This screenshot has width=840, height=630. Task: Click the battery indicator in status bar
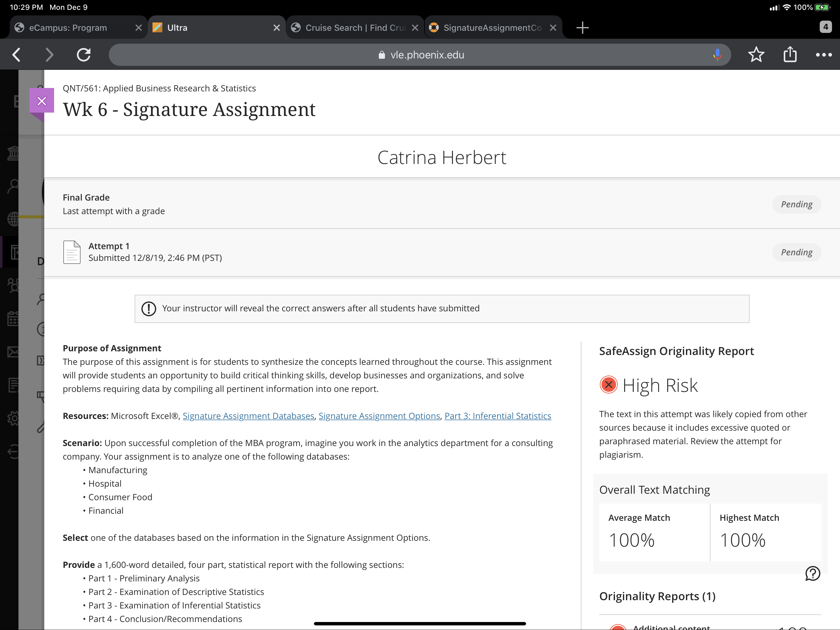click(822, 7)
